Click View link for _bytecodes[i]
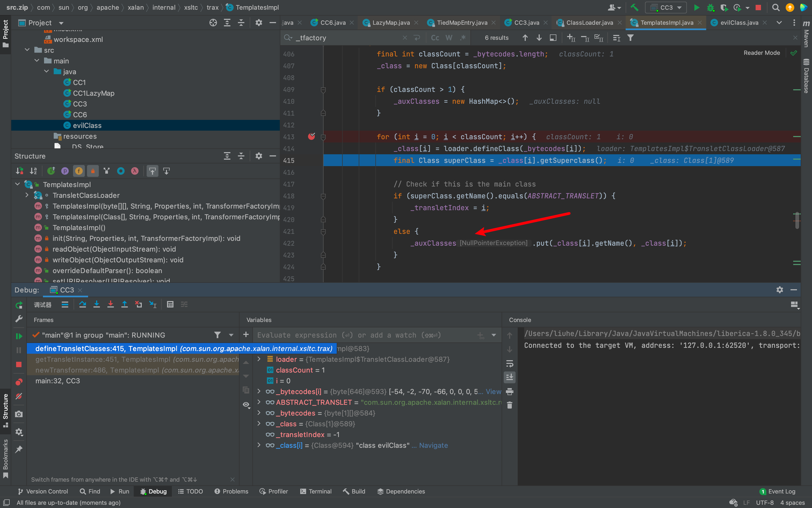Viewport: 812px width, 508px height. [x=493, y=391]
